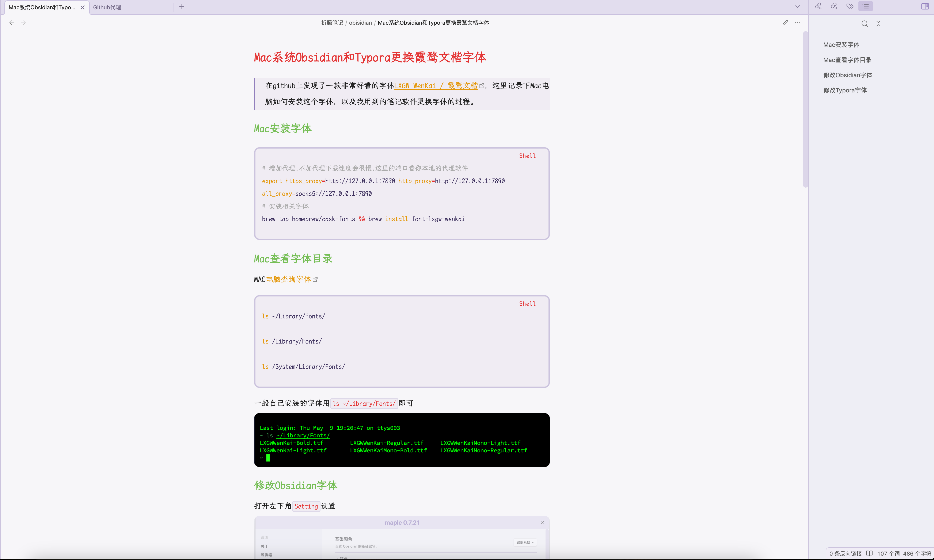This screenshot has width=934, height=560.
Task: Click 486 个字符 character count
Action: coord(917,554)
